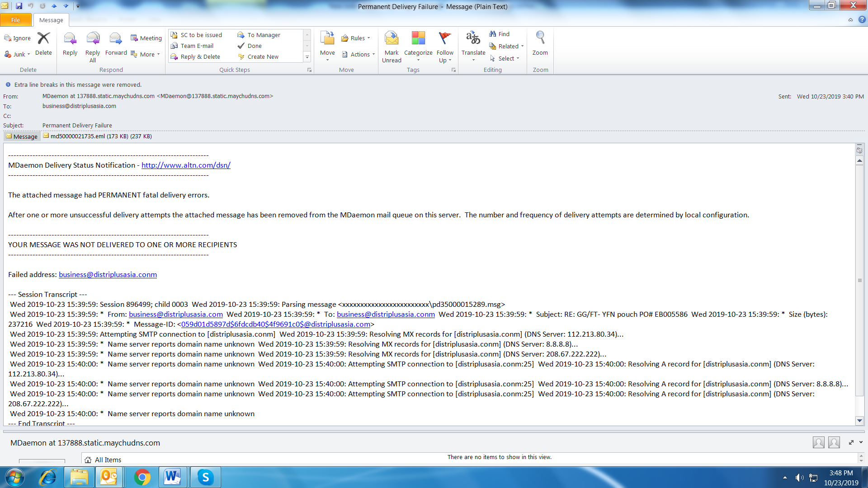868x488 pixels.
Task: Click the message body scrollbar up arrow
Action: point(859,160)
